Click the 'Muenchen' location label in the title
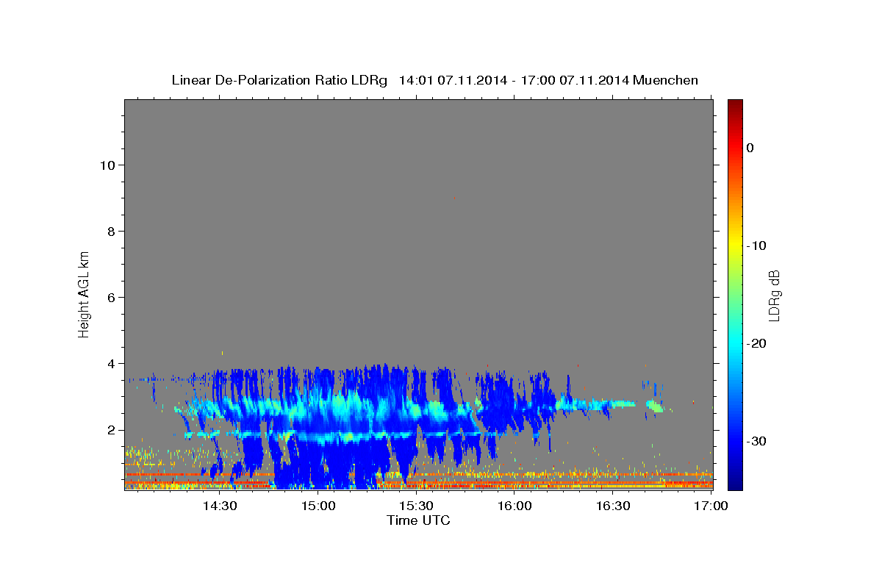 click(665, 80)
